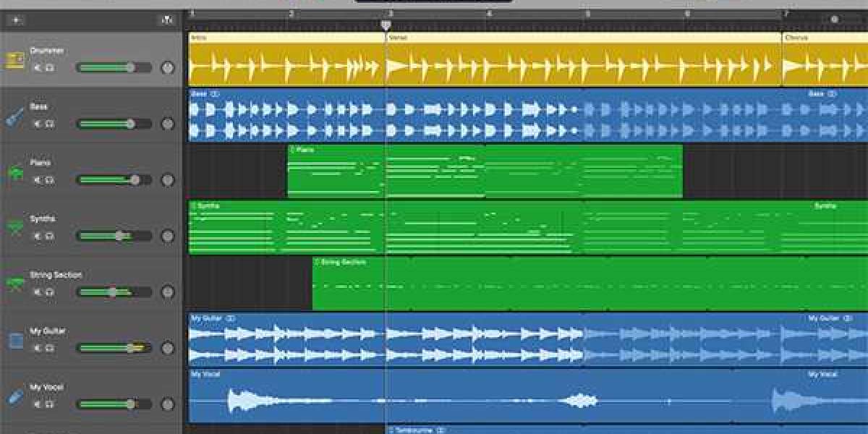Click the Piano track volume slider
Image resolution: width=868 pixels, height=434 pixels.
pos(114,179)
